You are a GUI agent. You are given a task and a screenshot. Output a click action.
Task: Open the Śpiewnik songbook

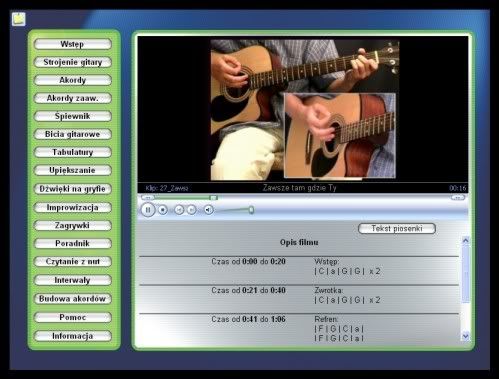coord(72,116)
